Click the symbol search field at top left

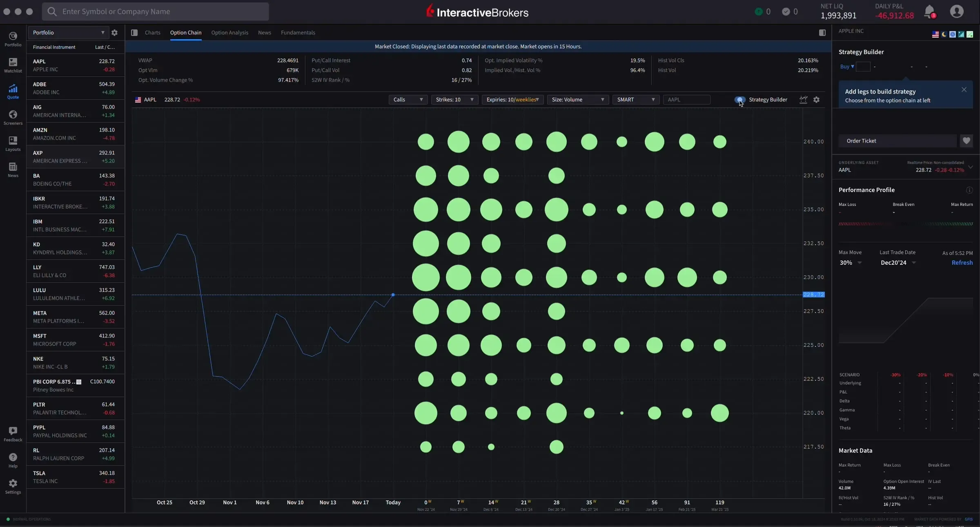pyautogui.click(x=155, y=11)
